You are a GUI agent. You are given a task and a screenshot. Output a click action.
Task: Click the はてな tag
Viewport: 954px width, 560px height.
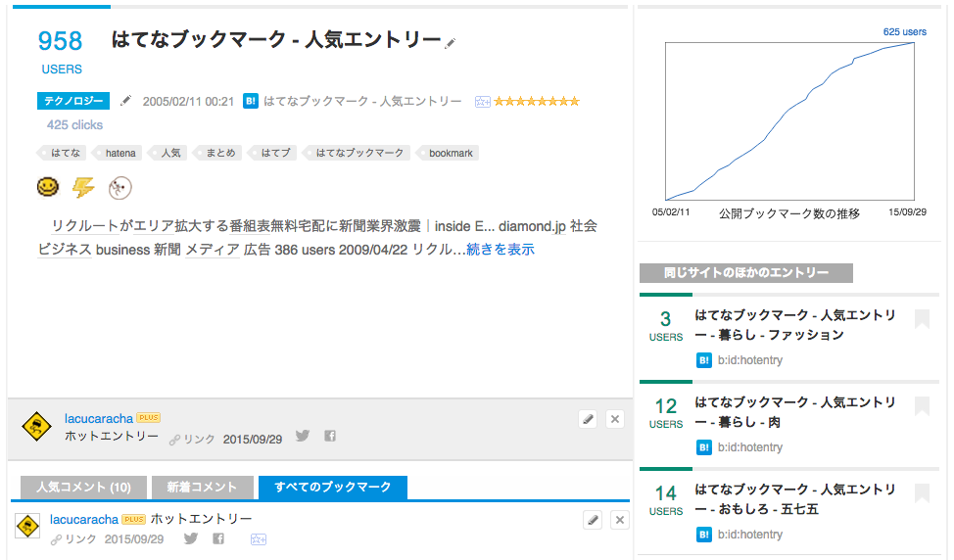click(62, 153)
